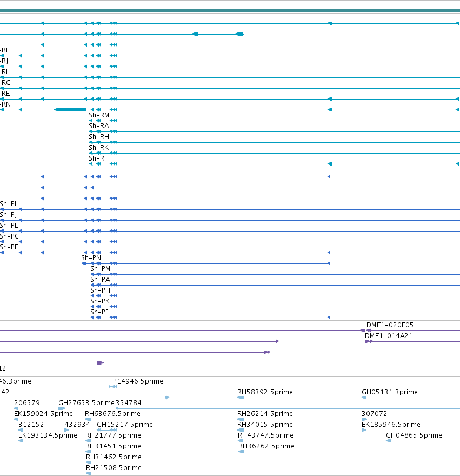This screenshot has width=460, height=476.
Task: Select the Sh-RM transcript label
Action: (x=99, y=115)
